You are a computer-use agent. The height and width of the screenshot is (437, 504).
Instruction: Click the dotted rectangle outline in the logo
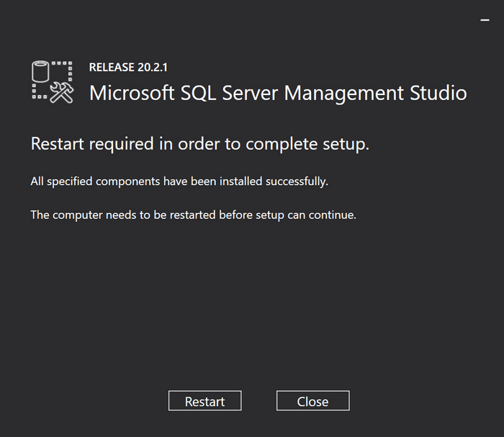pyautogui.click(x=65, y=71)
